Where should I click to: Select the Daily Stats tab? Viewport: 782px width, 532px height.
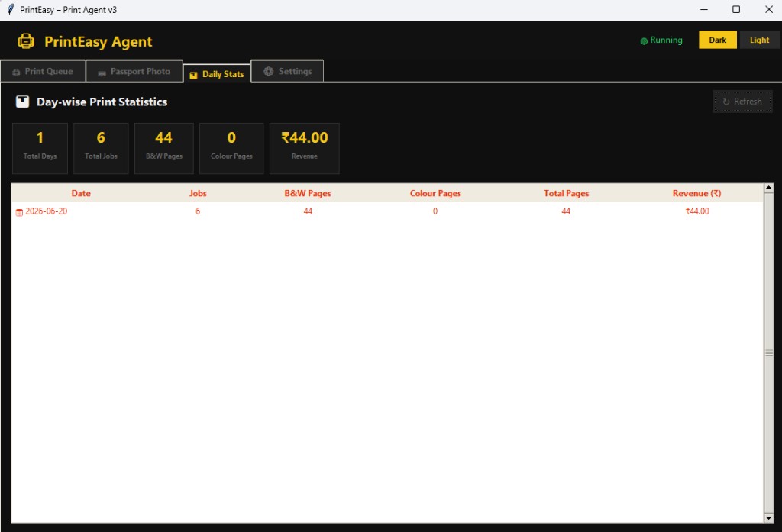click(217, 74)
